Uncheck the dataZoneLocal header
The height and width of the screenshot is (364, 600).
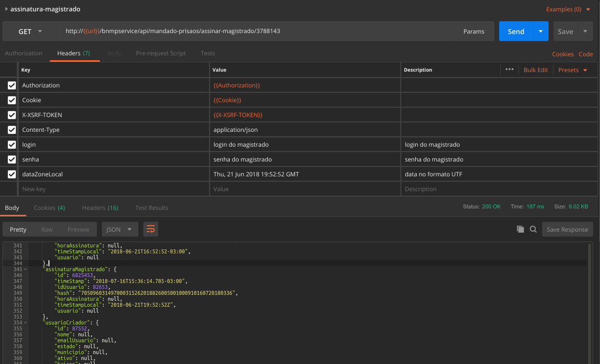tap(12, 174)
